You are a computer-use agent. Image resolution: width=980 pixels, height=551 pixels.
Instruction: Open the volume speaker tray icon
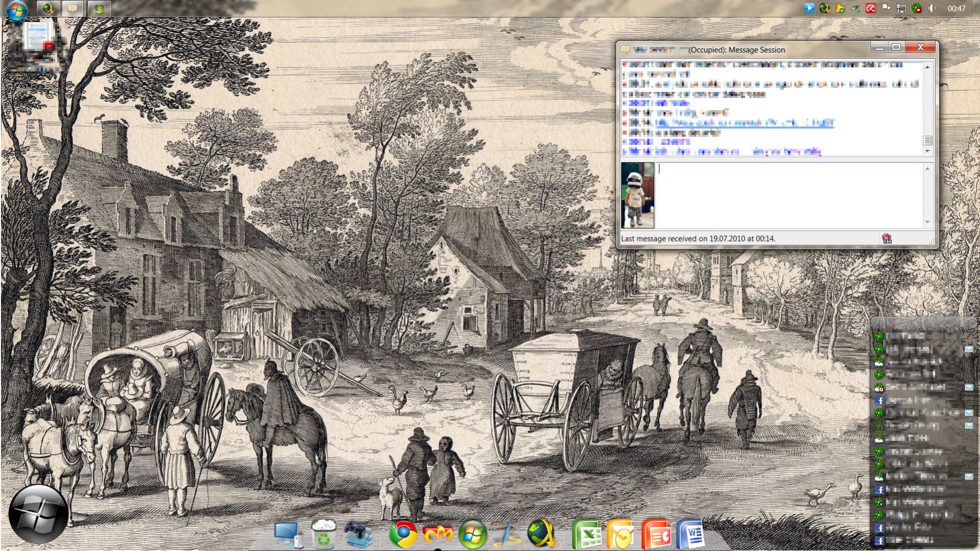[x=932, y=8]
